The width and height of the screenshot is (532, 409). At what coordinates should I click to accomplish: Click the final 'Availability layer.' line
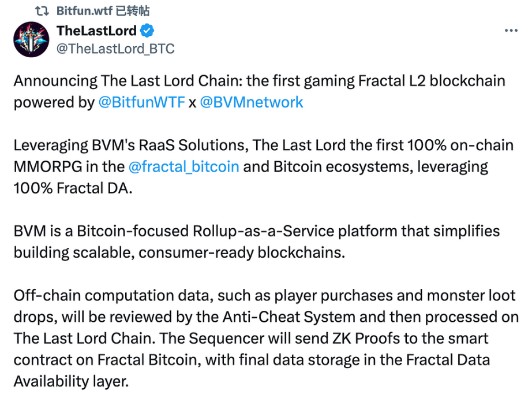pos(71,381)
